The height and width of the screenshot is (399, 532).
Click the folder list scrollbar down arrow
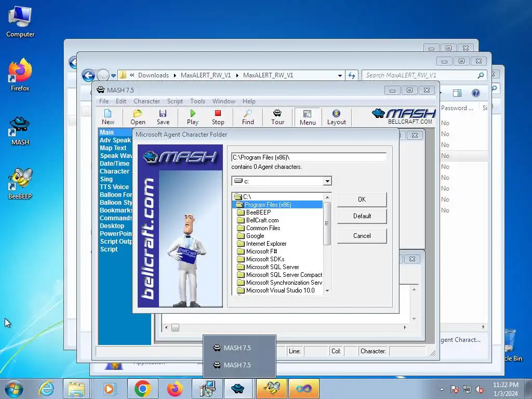(327, 290)
